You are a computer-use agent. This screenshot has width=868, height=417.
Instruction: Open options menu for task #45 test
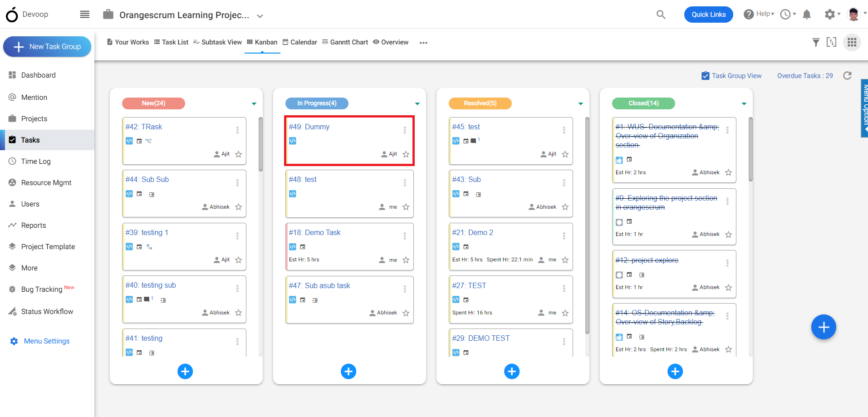coord(564,130)
